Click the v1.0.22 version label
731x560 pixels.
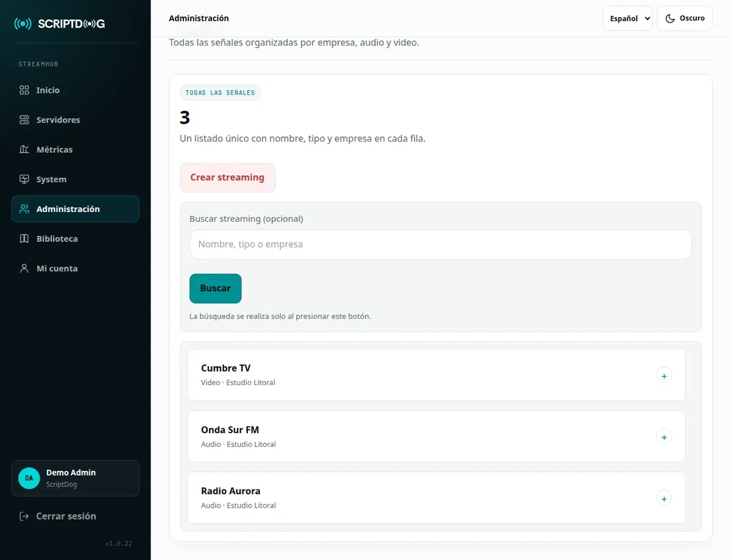pyautogui.click(x=119, y=544)
